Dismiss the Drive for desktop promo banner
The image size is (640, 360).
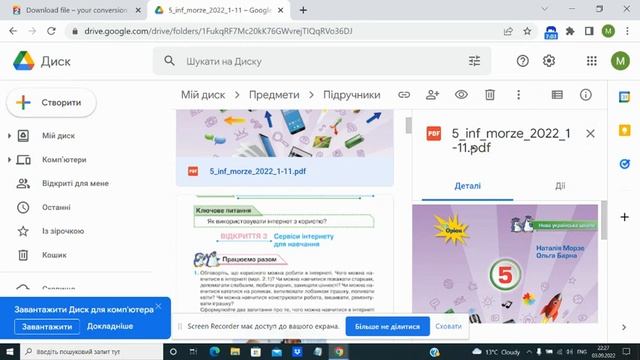coord(158,306)
